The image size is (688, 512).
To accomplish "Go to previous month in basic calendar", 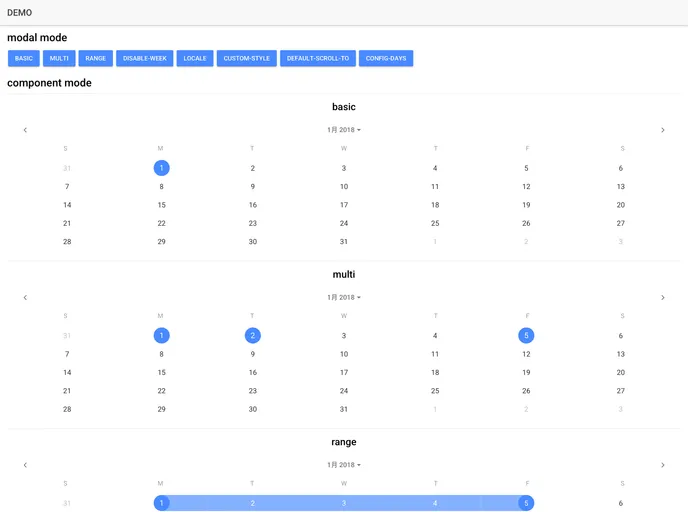I will click(x=25, y=130).
